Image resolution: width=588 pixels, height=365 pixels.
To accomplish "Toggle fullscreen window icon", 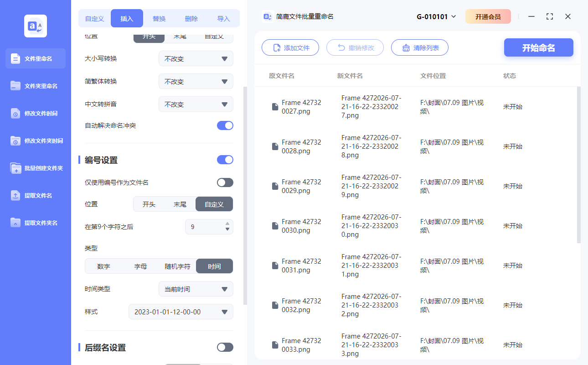I will (550, 16).
